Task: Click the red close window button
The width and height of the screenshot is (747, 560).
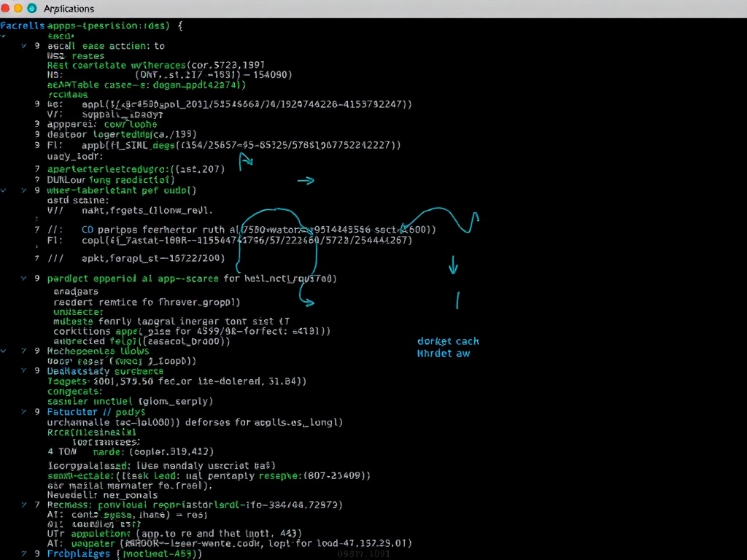Action: [7, 8]
